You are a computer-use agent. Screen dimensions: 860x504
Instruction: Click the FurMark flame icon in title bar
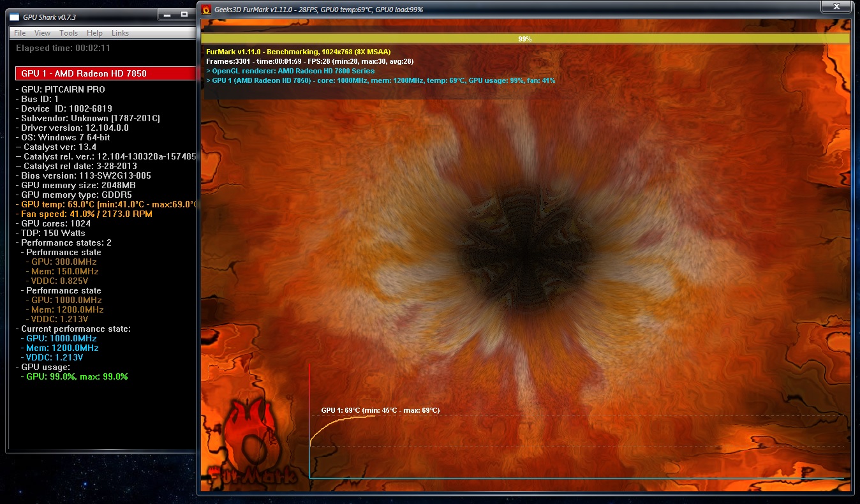click(x=205, y=10)
